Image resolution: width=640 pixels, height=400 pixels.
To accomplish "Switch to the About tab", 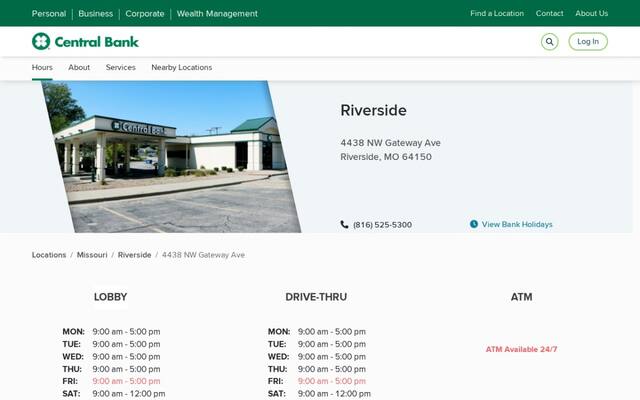I will click(79, 67).
